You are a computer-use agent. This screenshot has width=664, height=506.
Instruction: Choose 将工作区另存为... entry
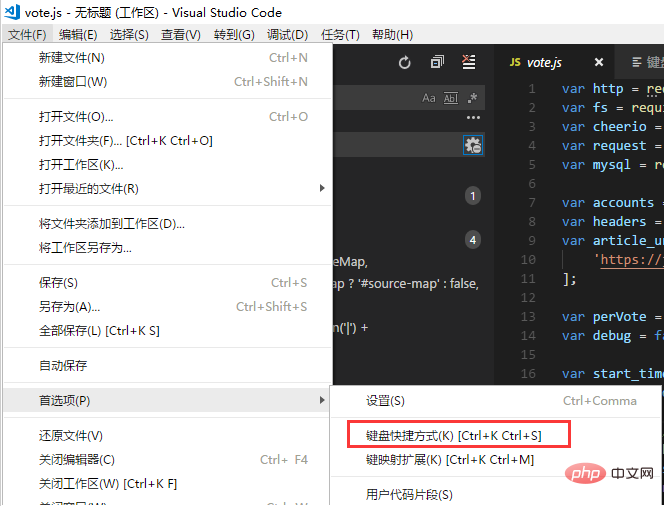pyautogui.click(x=168, y=248)
